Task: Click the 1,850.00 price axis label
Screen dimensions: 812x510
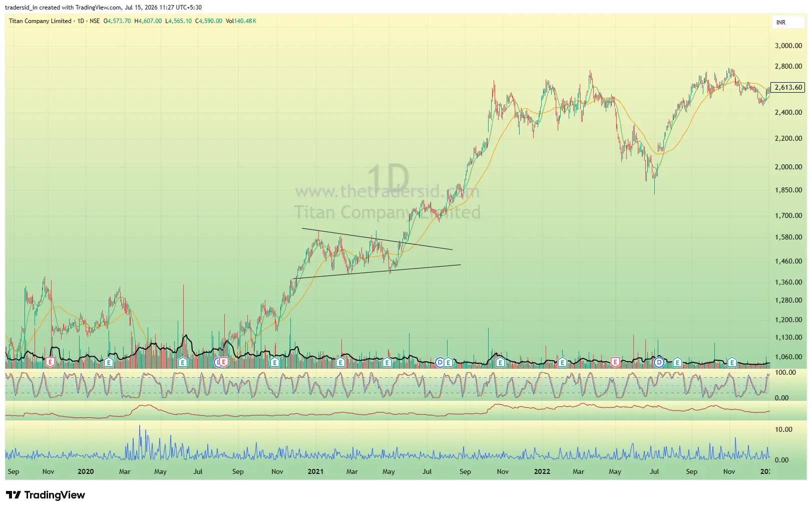Action: [x=788, y=190]
